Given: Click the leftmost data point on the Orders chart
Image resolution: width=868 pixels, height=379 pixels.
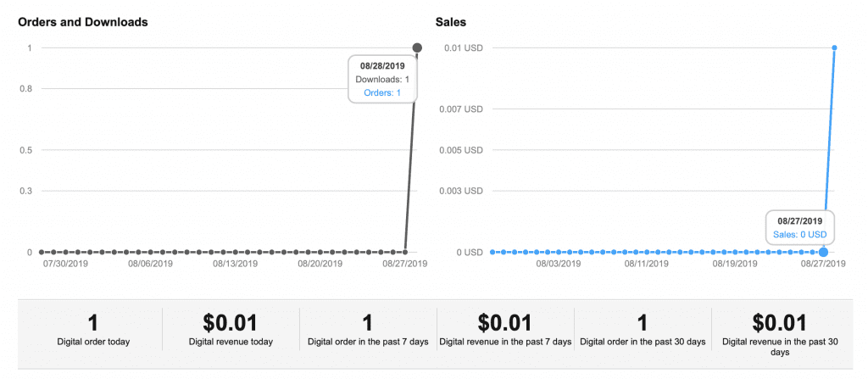Looking at the screenshot, I should [x=41, y=252].
